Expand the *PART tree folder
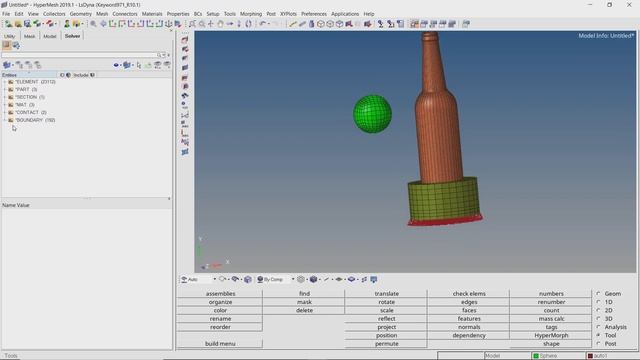 click(x=4, y=89)
